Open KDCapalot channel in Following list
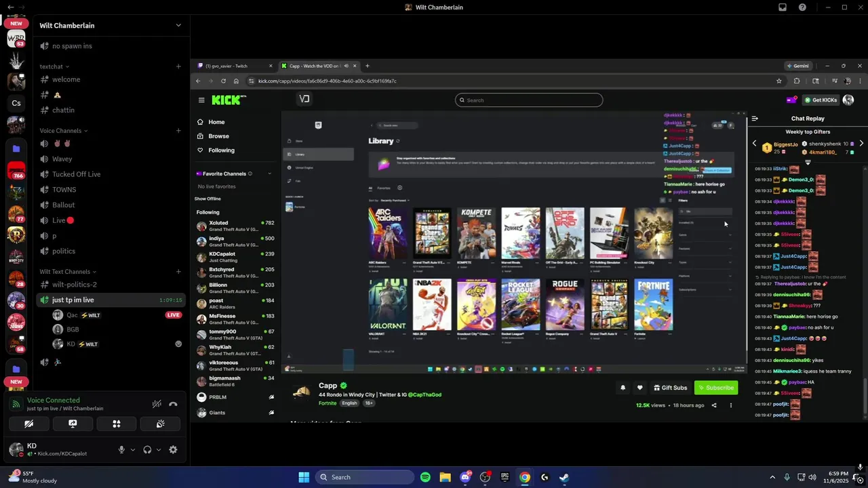 tap(235, 257)
